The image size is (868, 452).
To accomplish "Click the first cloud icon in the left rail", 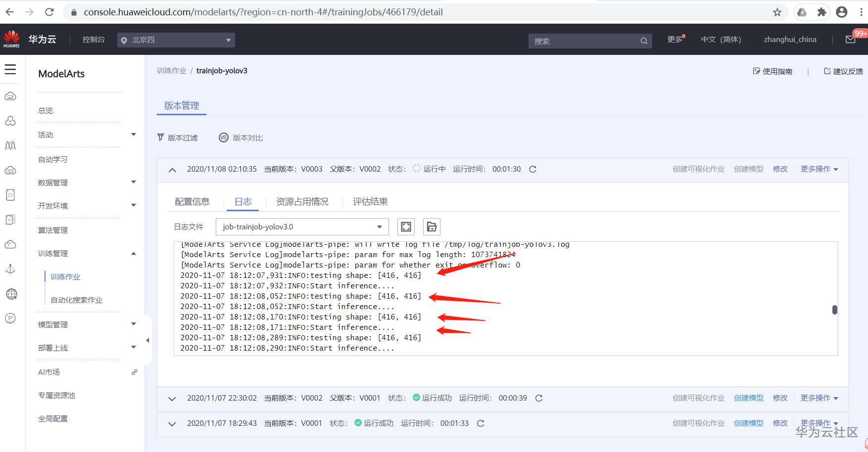I will tap(10, 96).
